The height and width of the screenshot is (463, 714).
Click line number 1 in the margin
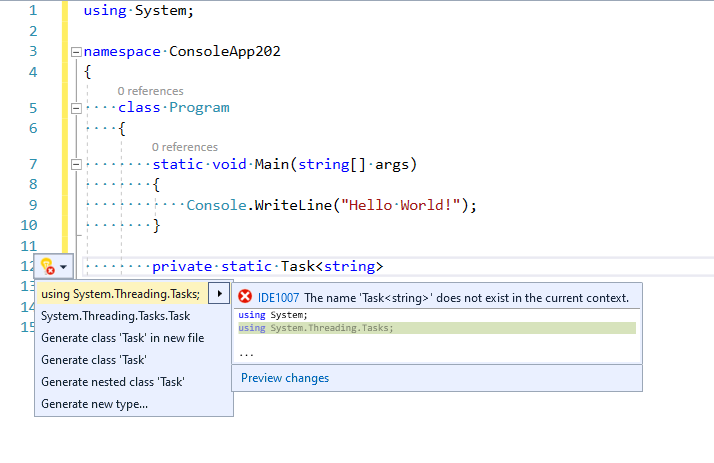[x=33, y=10]
